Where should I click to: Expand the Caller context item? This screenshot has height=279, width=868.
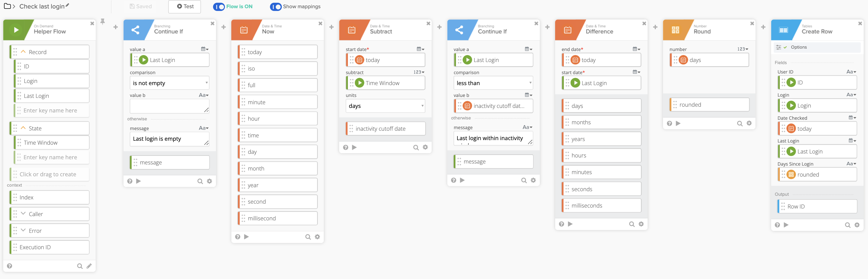pyautogui.click(x=23, y=214)
